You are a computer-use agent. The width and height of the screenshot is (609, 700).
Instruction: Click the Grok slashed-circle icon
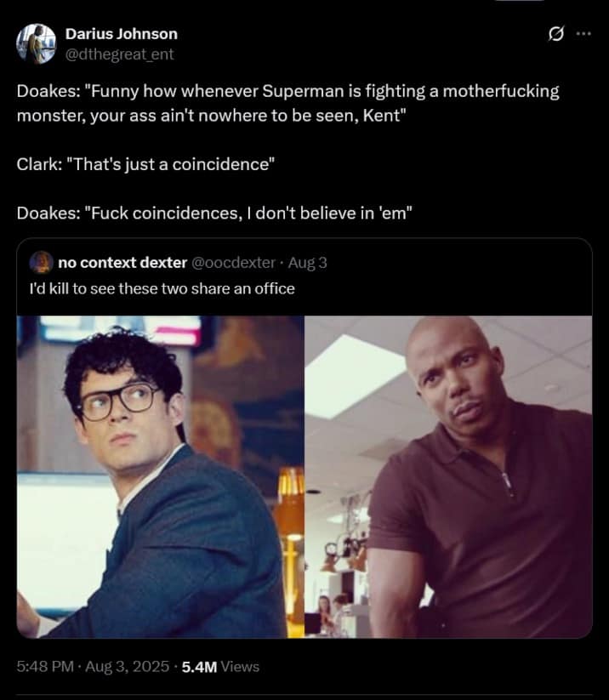click(555, 35)
